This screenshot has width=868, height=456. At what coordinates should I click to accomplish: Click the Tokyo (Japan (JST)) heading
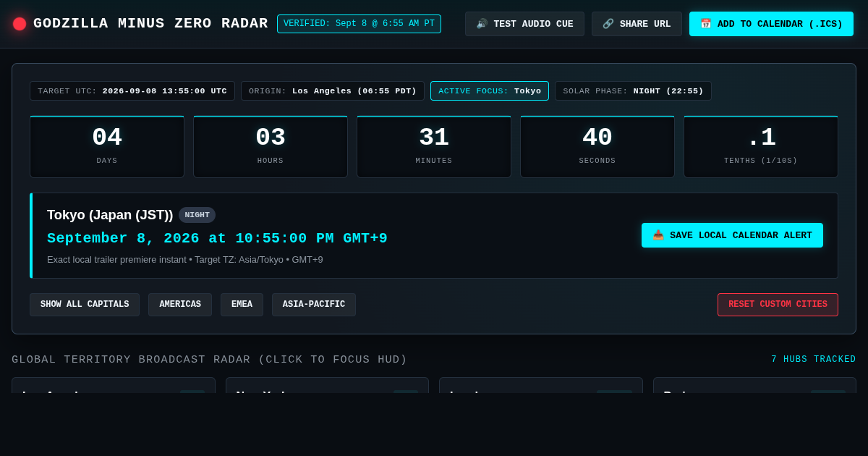click(x=110, y=215)
